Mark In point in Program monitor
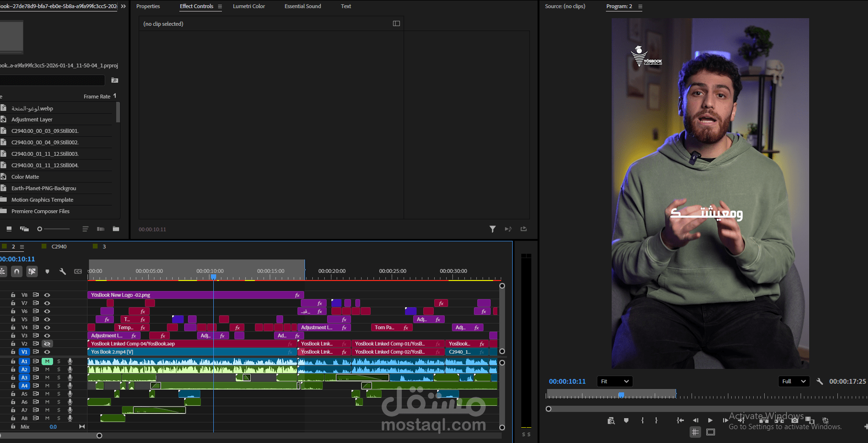868x443 pixels. click(642, 421)
